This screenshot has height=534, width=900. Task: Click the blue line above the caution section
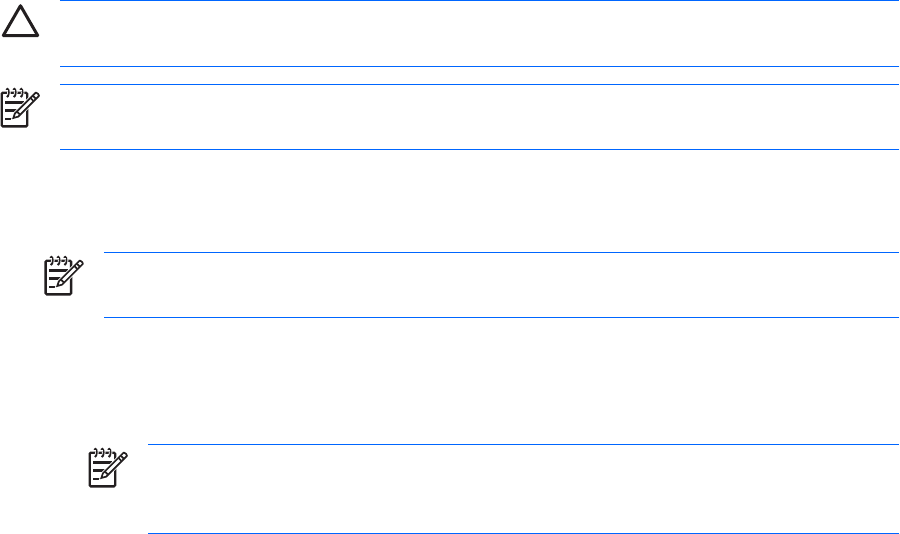coord(480,1)
